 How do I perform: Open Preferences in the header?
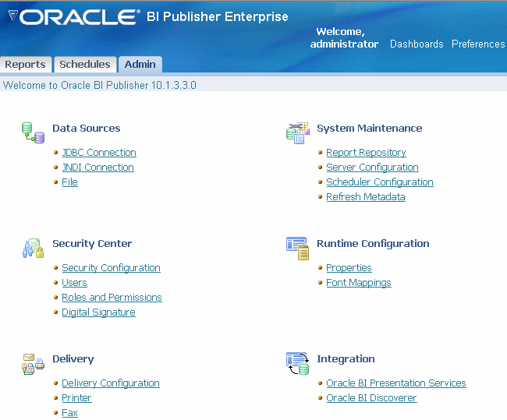478,44
